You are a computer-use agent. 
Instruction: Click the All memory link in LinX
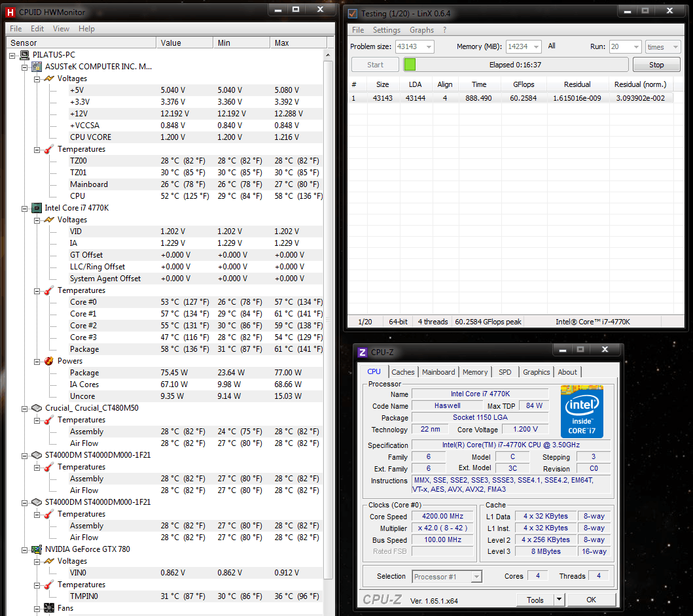point(552,46)
